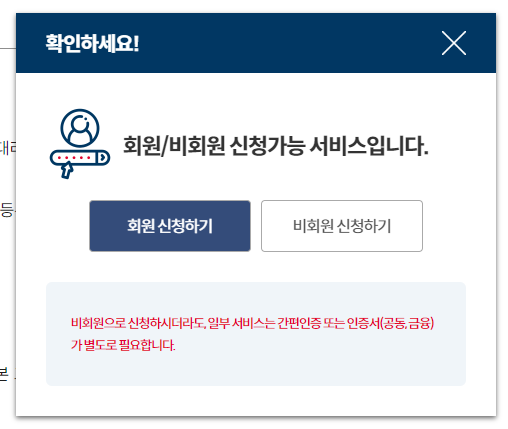
Task: Click the 회원/비회원 신청가능 서비스입니다 heading
Action: (x=276, y=146)
